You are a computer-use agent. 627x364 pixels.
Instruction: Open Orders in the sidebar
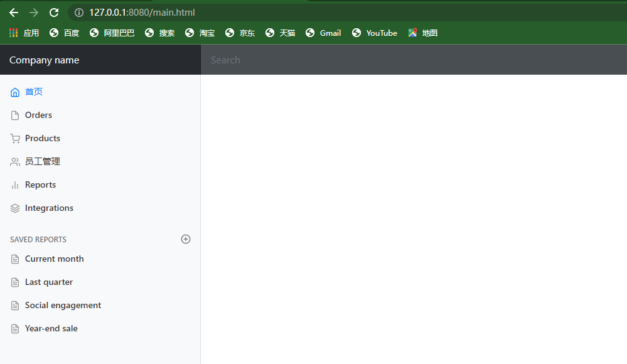tap(38, 115)
